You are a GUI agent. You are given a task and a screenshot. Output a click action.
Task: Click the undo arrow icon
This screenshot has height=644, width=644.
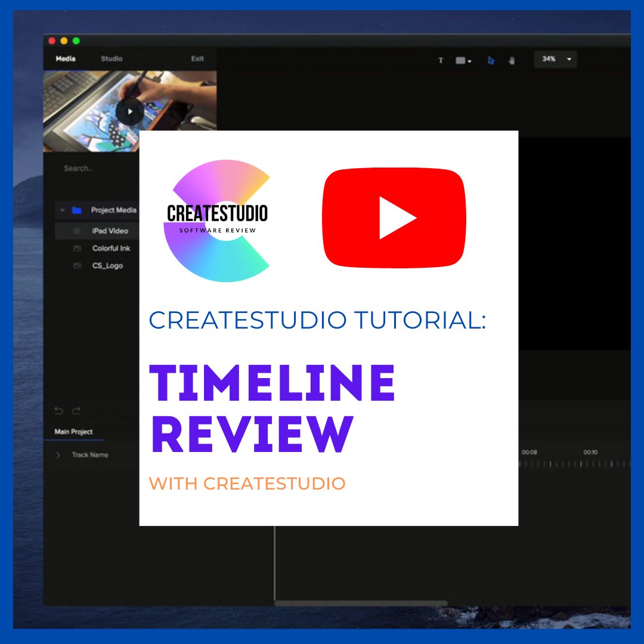pyautogui.click(x=58, y=411)
